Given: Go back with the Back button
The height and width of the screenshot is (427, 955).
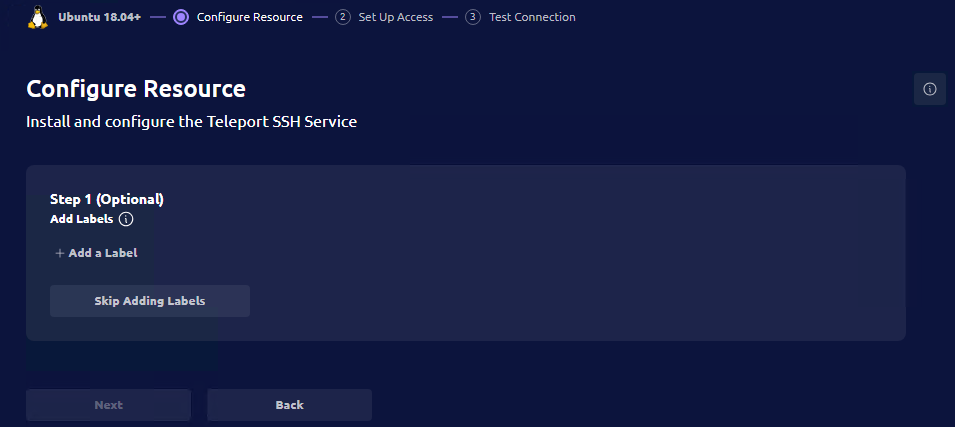Looking at the screenshot, I should 289,405.
